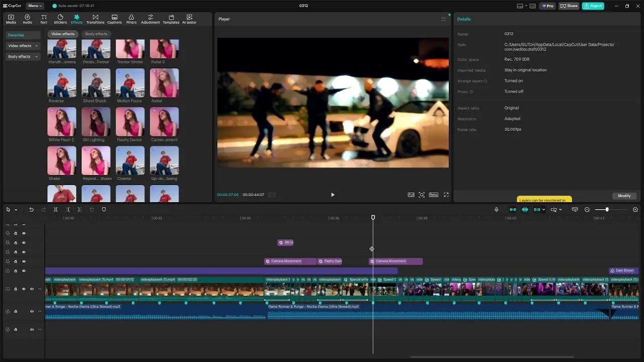Viewport: 644px width, 362px height.
Task: Open the Audio library tab
Action: 27,19
